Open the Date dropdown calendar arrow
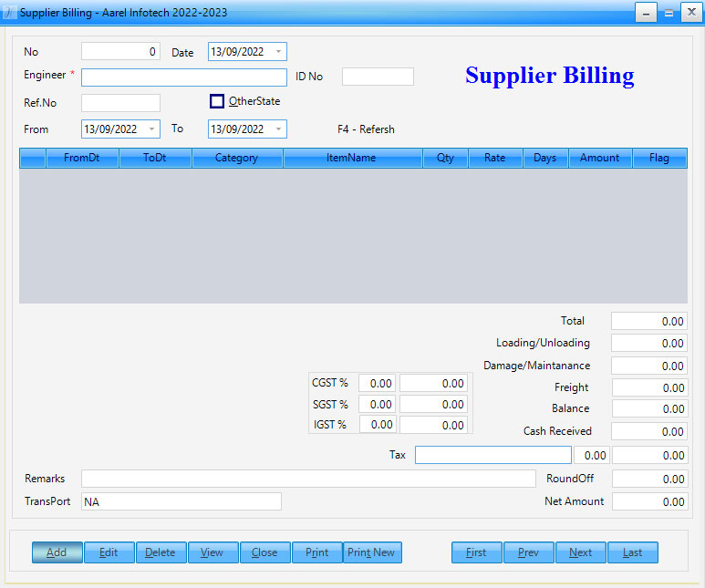Viewport: 705px width, 588px height. 278,52
